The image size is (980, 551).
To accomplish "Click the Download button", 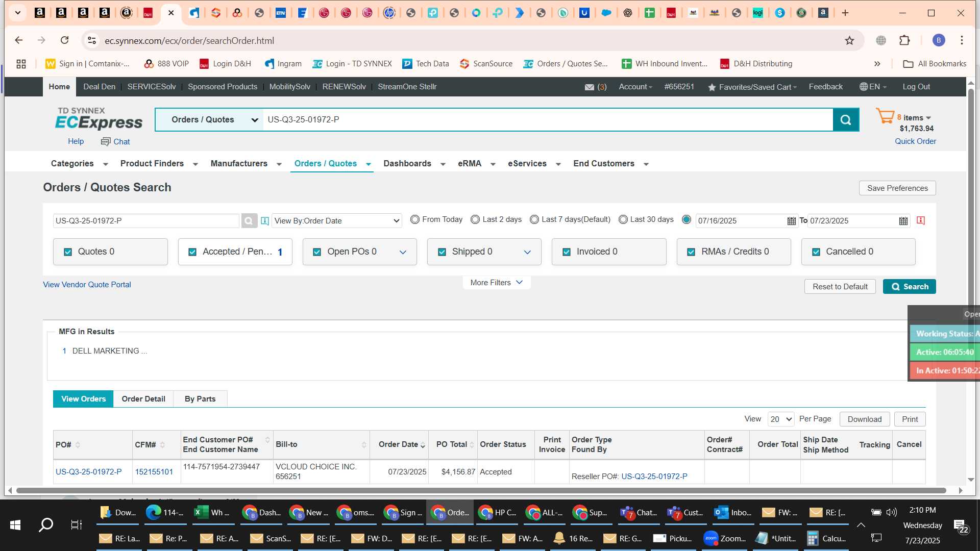I will (865, 419).
